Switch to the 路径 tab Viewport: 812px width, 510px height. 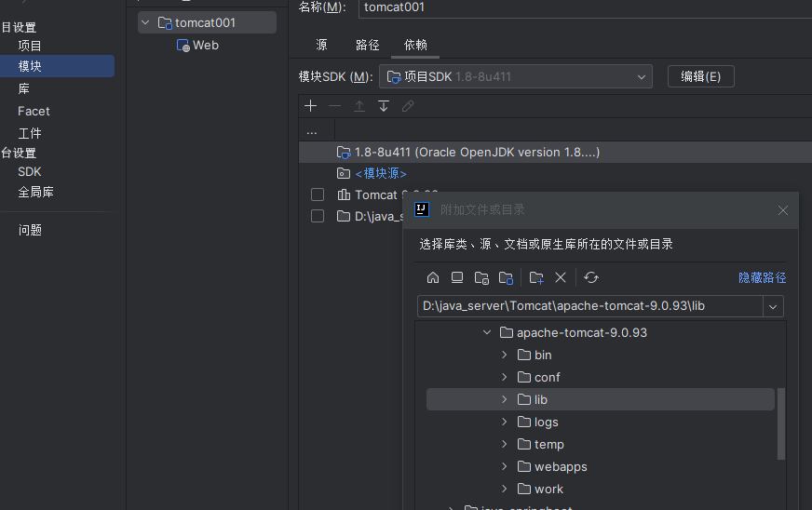click(x=368, y=45)
